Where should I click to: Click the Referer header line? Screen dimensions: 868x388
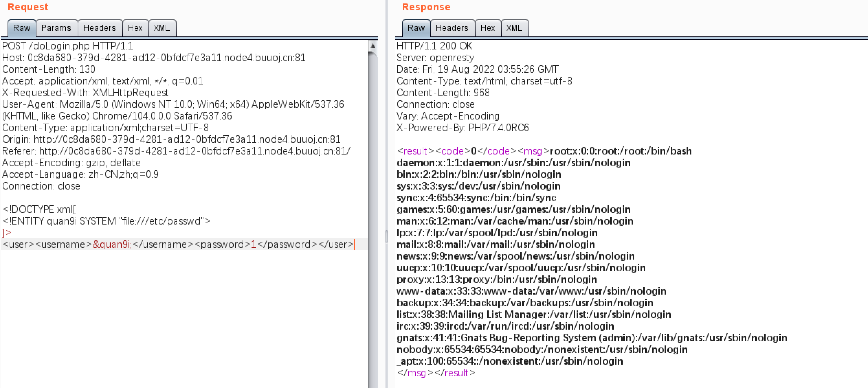pyautogui.click(x=176, y=151)
